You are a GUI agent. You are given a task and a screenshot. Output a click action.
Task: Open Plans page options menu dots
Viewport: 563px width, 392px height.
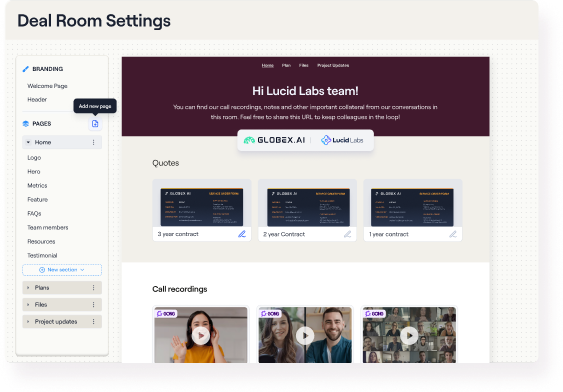pos(93,288)
